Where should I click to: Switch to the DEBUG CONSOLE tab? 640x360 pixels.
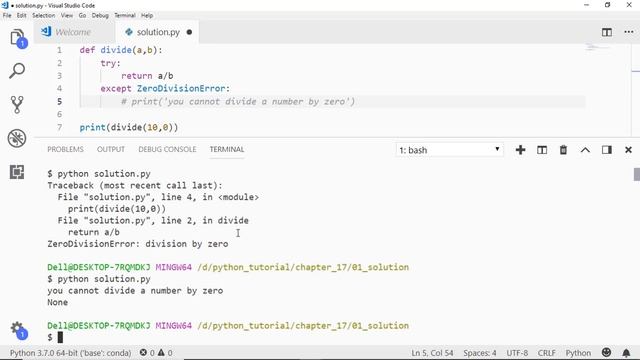[x=167, y=149]
